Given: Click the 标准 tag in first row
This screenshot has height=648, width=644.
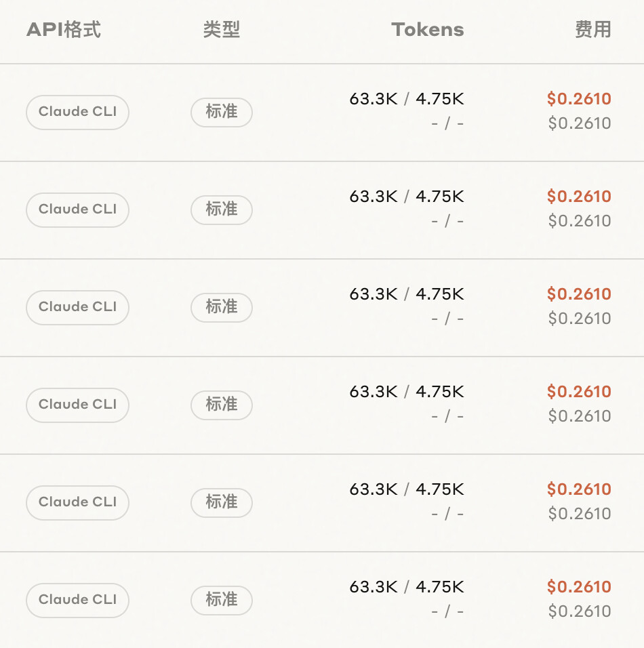Looking at the screenshot, I should 222,112.
